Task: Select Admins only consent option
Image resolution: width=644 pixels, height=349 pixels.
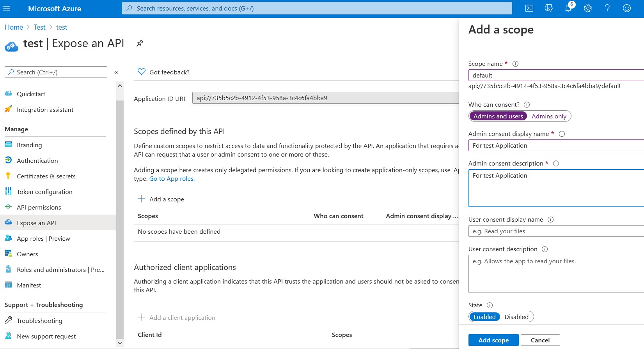Action: [x=549, y=116]
